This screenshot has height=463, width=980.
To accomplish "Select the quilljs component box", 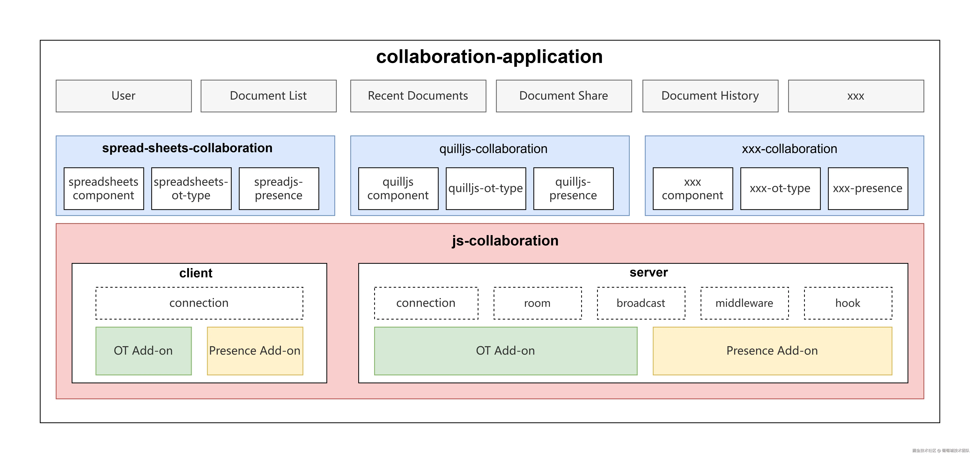I will (398, 189).
